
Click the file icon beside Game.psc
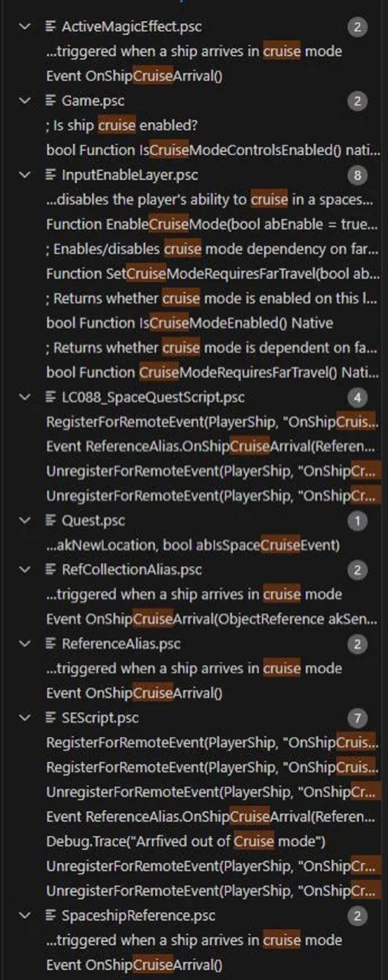(x=50, y=101)
